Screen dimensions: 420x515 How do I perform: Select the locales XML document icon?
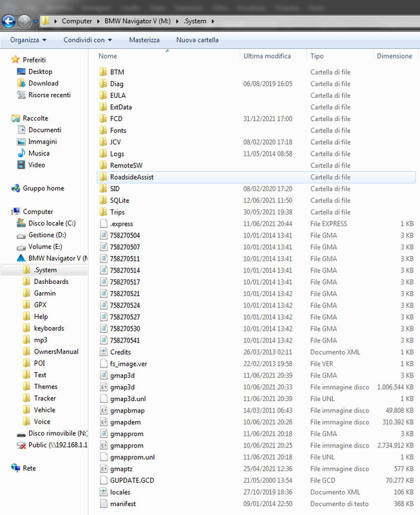[104, 492]
